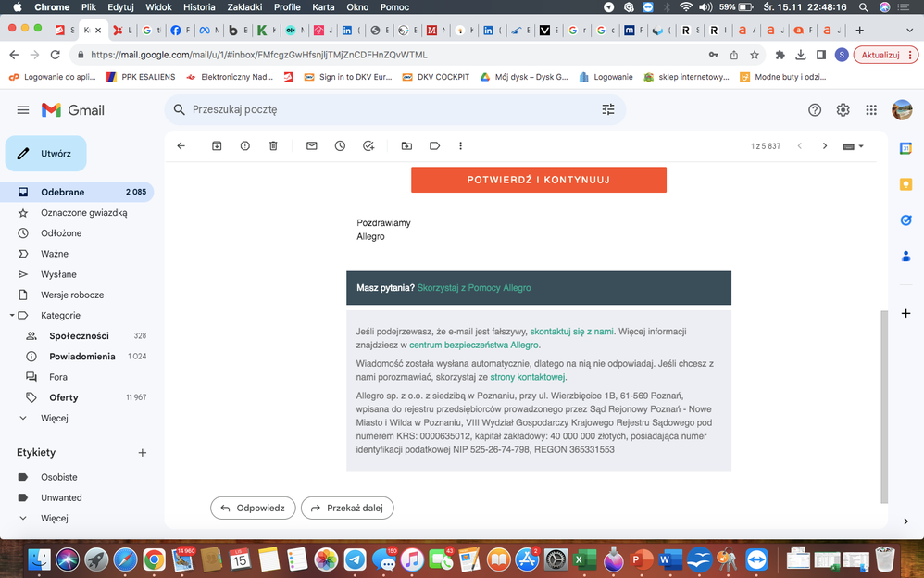Report this email as spam
Screen dimensions: 924x578
pos(245,145)
